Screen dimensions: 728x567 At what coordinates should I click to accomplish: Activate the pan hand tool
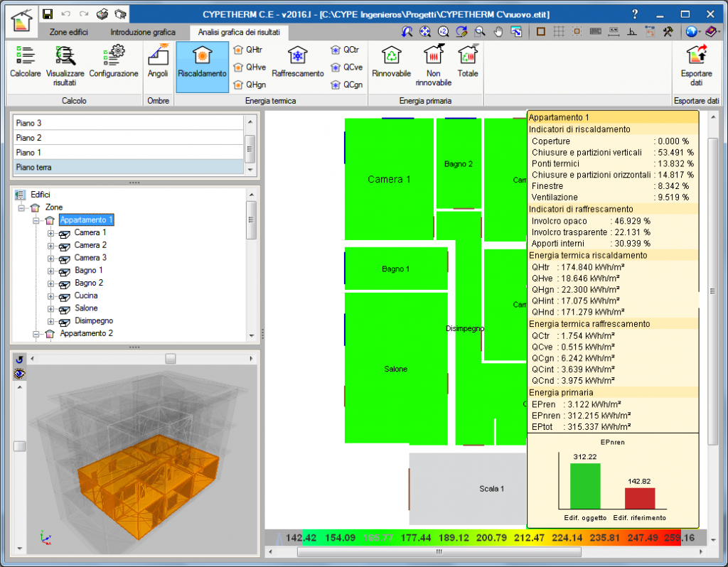coord(498,31)
